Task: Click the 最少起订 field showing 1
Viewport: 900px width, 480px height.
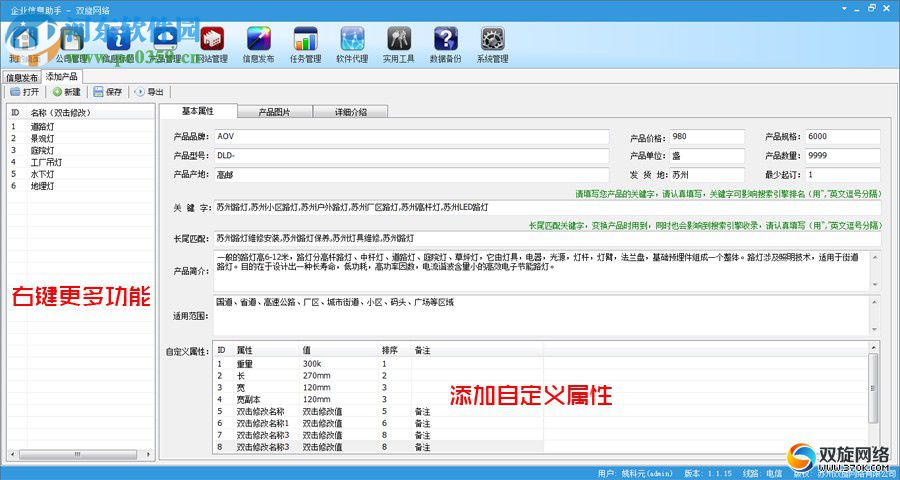Action: tap(843, 175)
